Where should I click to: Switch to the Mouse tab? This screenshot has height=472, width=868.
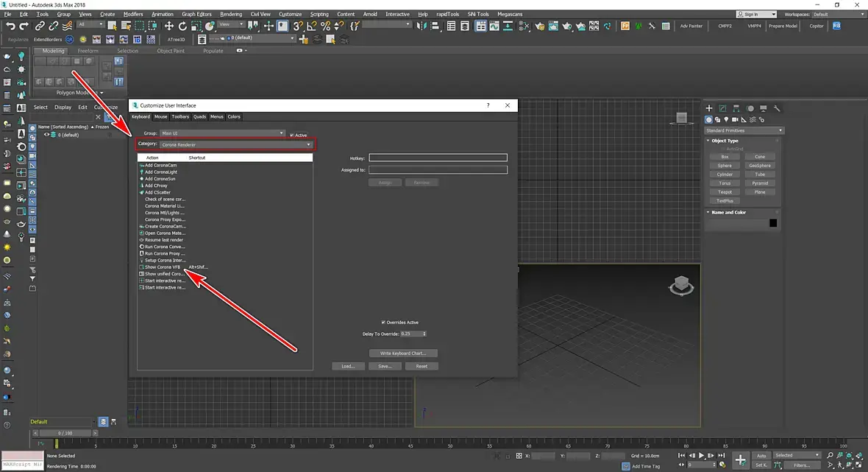click(160, 117)
